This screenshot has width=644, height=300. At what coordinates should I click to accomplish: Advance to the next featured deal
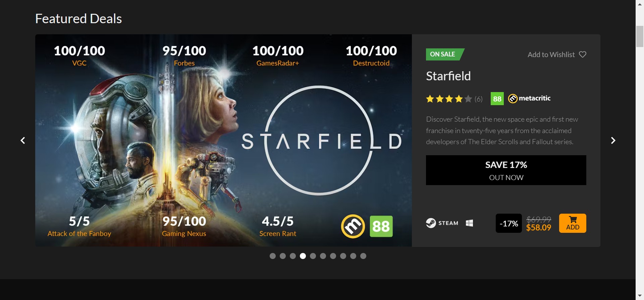(x=613, y=140)
